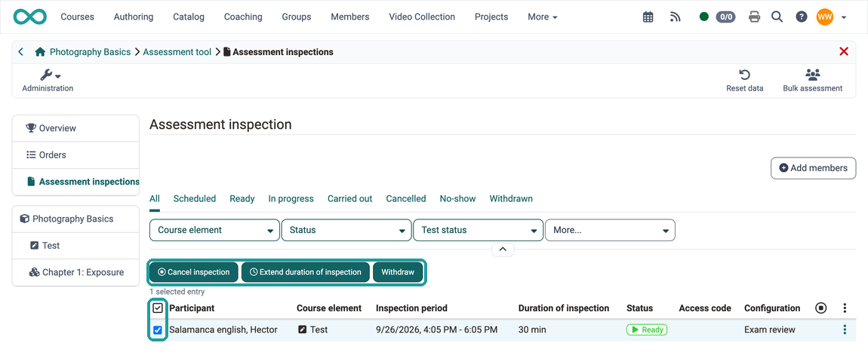Switch to the All tab

click(x=155, y=198)
